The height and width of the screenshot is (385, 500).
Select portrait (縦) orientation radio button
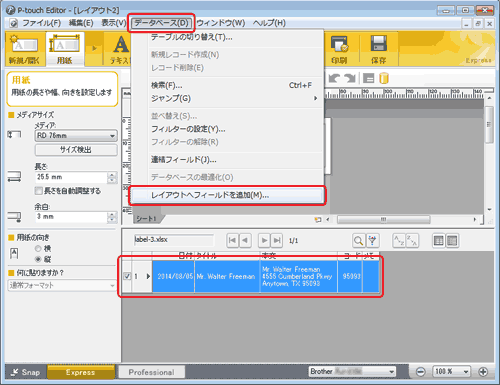[x=38, y=259]
